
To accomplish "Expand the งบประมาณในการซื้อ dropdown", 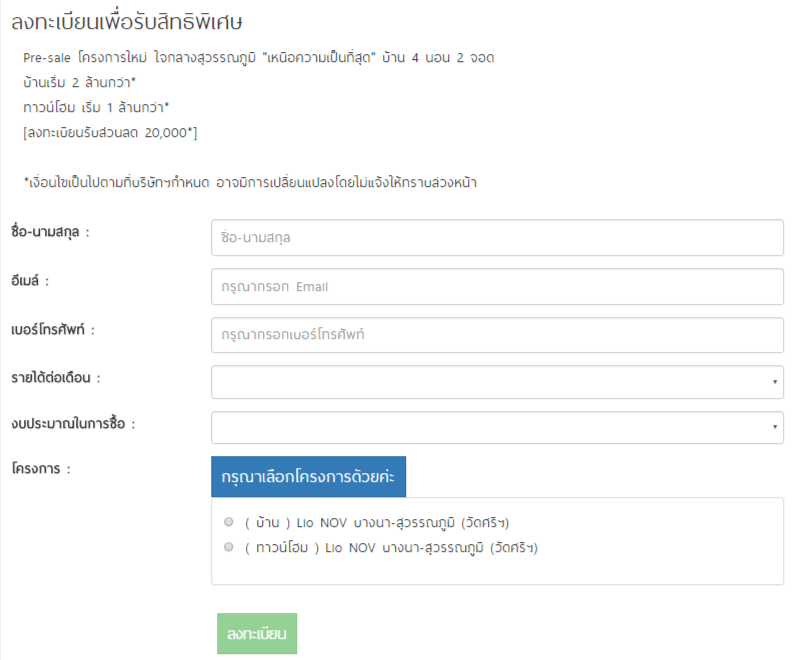I will click(497, 428).
